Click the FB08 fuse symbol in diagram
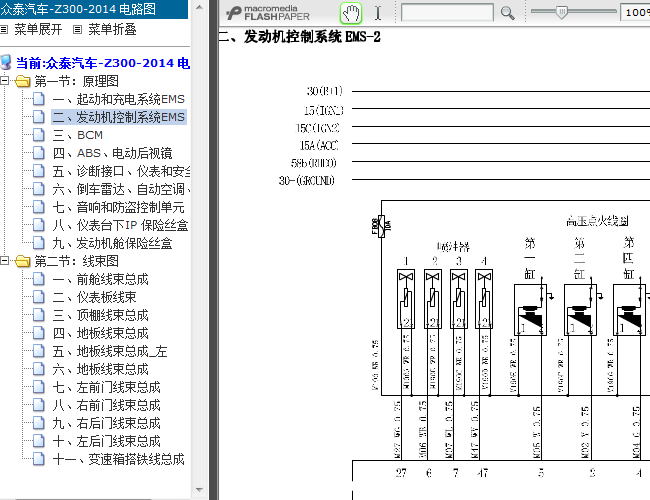Viewport: 650px width, 500px height. [382, 226]
